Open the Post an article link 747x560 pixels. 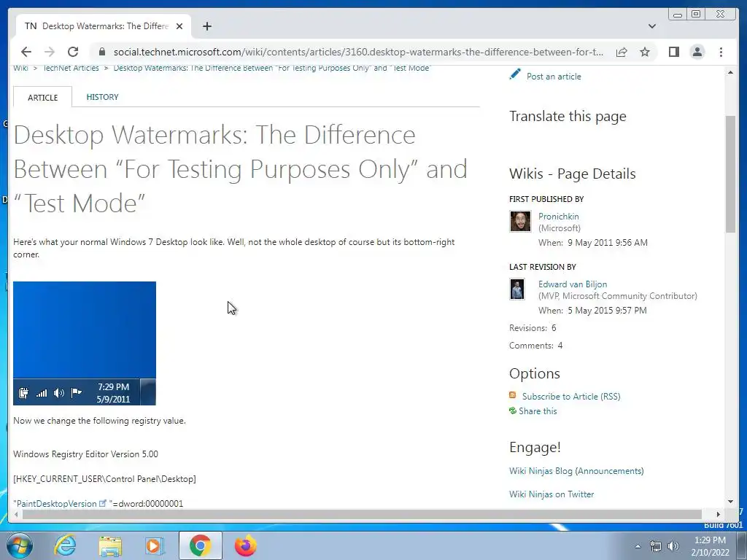554,76
